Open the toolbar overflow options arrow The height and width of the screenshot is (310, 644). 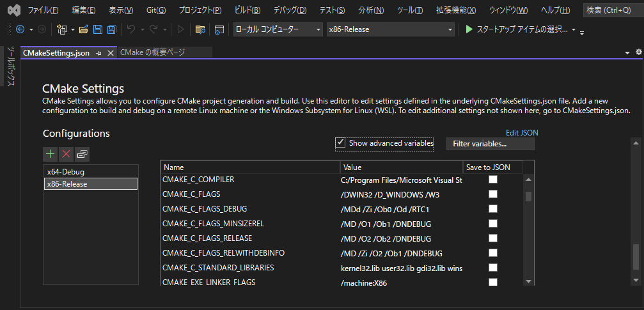582,32
